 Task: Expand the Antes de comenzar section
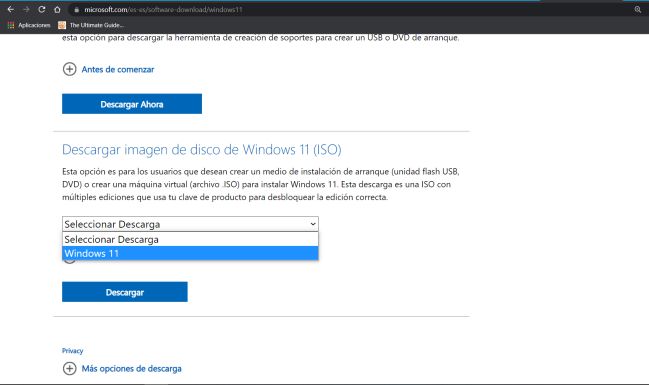tap(70, 69)
